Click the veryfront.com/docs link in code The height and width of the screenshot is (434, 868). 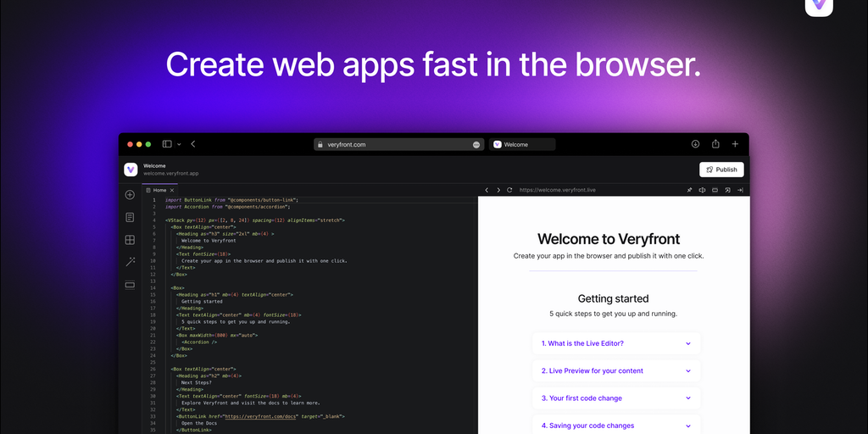[262, 416]
